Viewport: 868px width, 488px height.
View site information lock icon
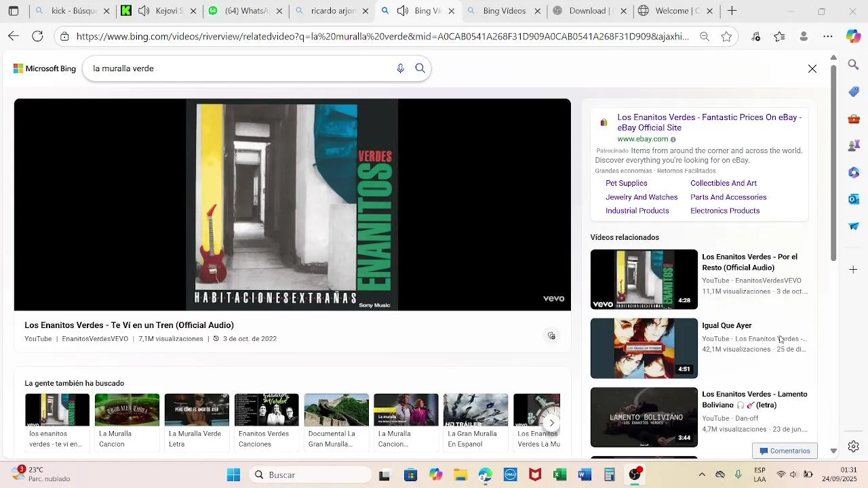pos(64,37)
